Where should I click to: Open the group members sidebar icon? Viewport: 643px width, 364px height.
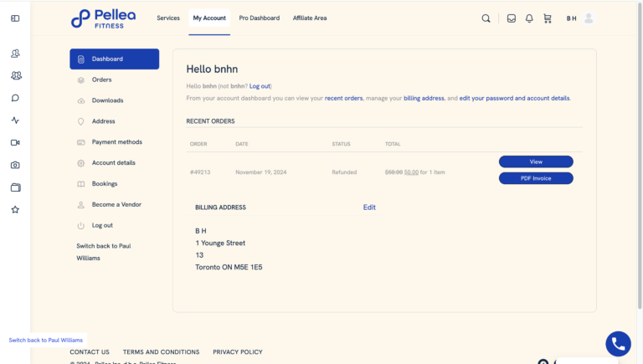coord(16,75)
